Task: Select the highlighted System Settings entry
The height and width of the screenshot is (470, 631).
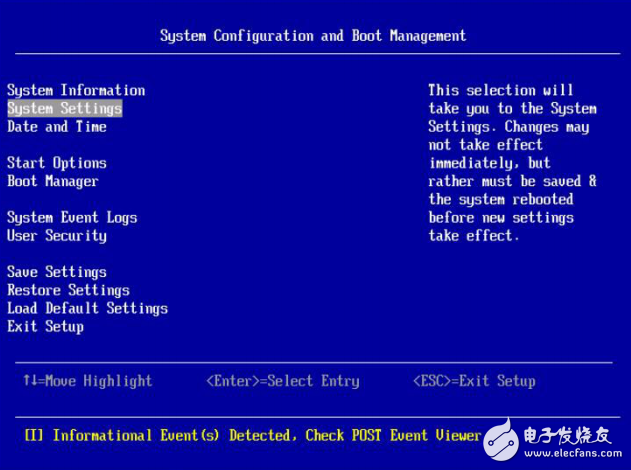Action: coord(64,108)
